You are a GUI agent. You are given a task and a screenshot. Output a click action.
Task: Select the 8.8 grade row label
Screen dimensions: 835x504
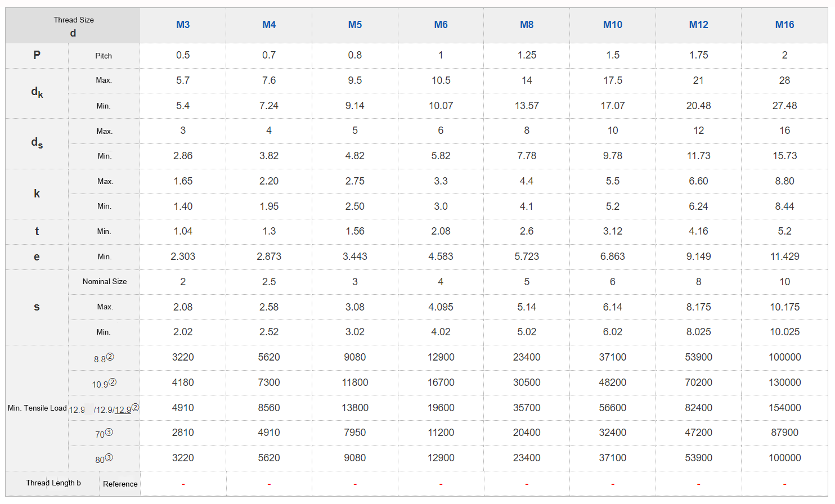104,358
